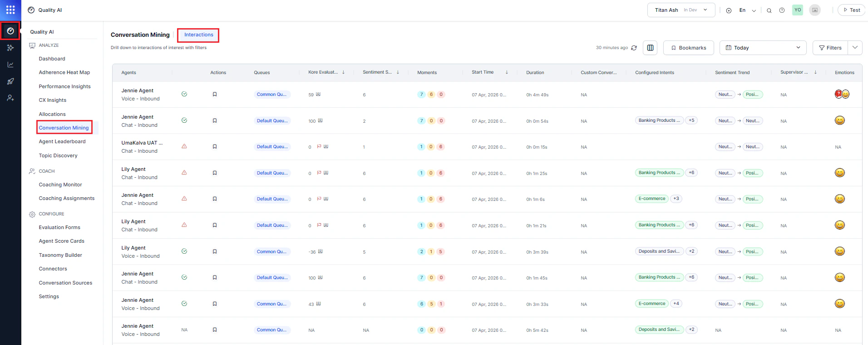The width and height of the screenshot is (868, 345).
Task: Open Adherence Heat Map
Action: pyautogui.click(x=64, y=72)
